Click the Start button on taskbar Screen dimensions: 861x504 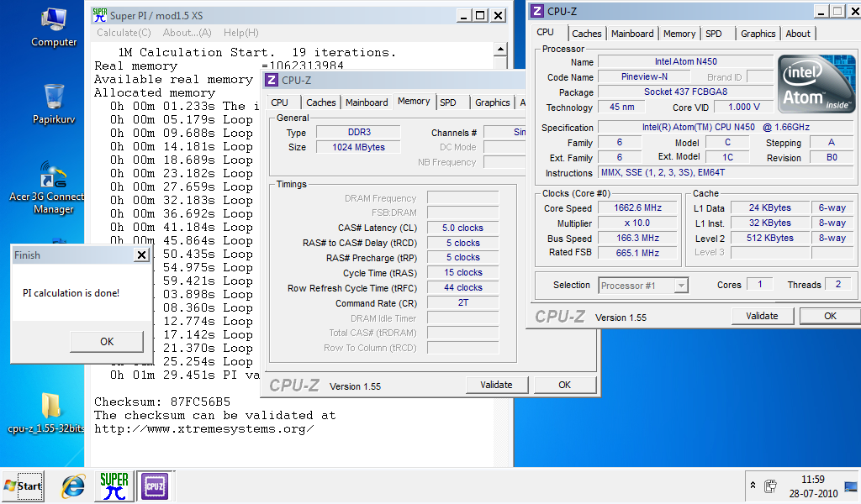pos(23,486)
